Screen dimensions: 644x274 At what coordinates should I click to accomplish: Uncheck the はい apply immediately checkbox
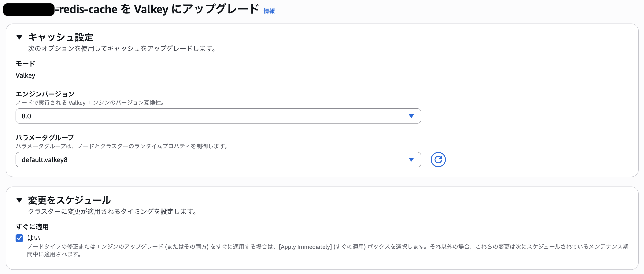point(19,238)
